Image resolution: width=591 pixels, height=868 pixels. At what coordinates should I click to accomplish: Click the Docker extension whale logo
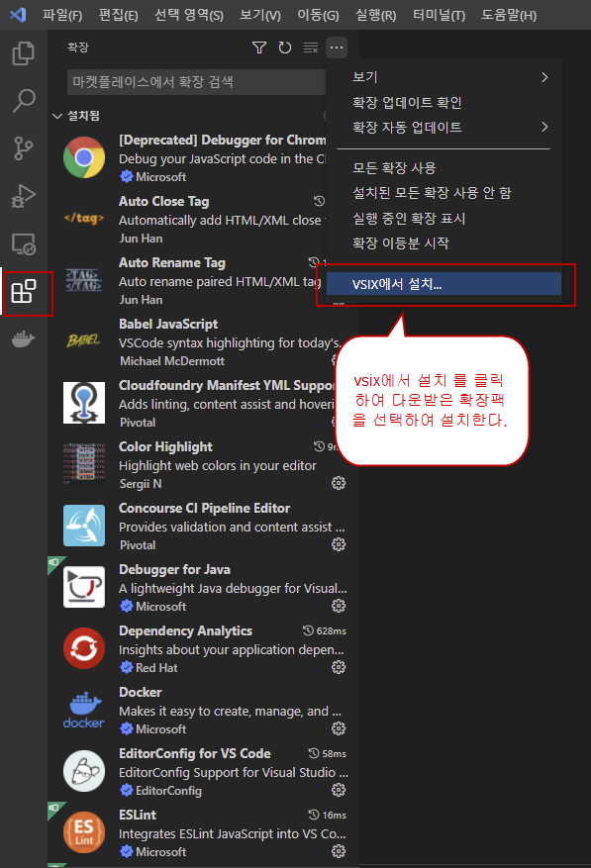click(x=84, y=710)
